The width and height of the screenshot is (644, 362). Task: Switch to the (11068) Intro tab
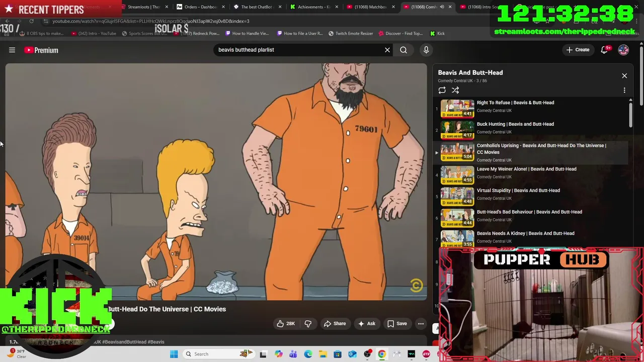tap(480, 7)
